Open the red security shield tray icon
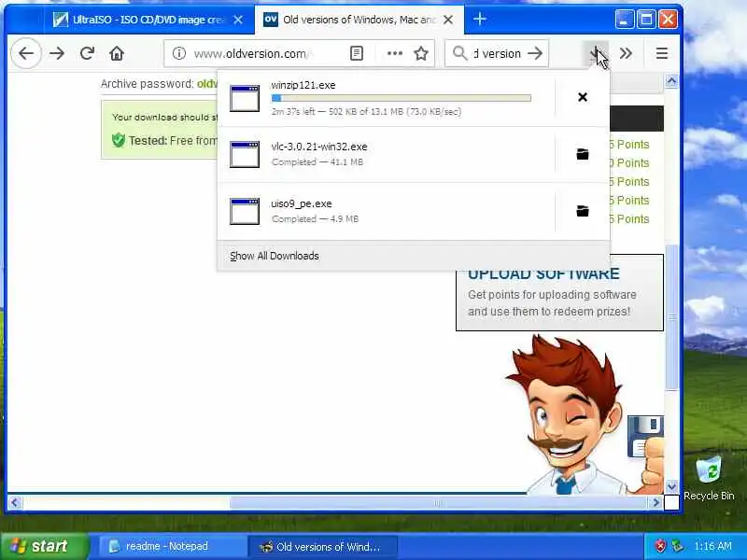The image size is (747, 560). [x=660, y=546]
